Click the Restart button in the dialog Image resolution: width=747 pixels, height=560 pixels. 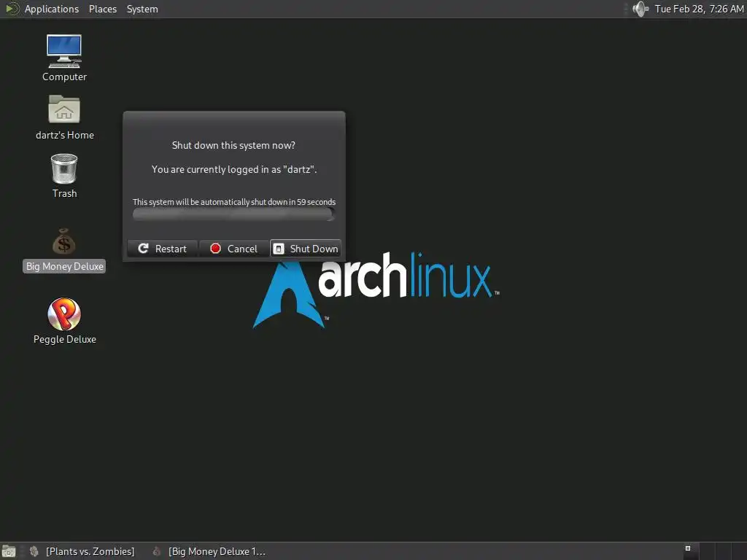click(x=163, y=249)
